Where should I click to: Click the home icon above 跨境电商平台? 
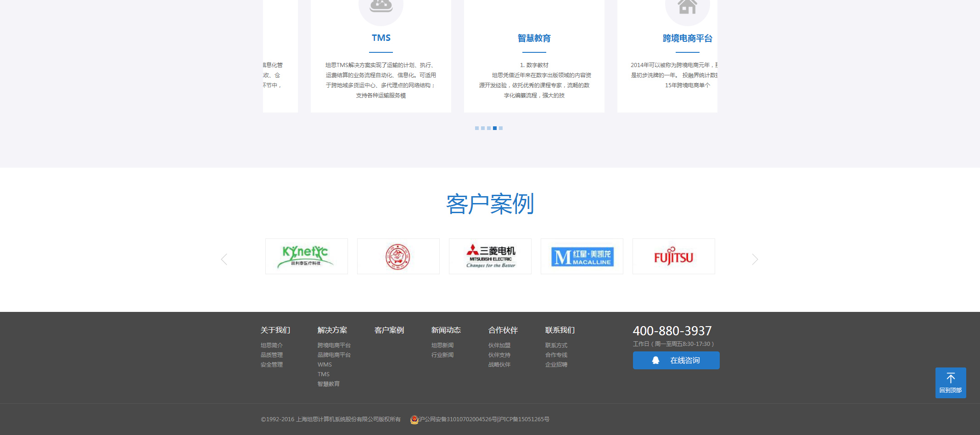pos(687,7)
